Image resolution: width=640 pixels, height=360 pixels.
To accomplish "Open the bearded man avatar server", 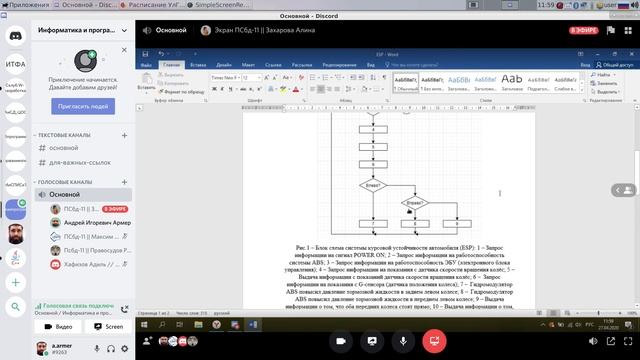I will click(x=16, y=234).
